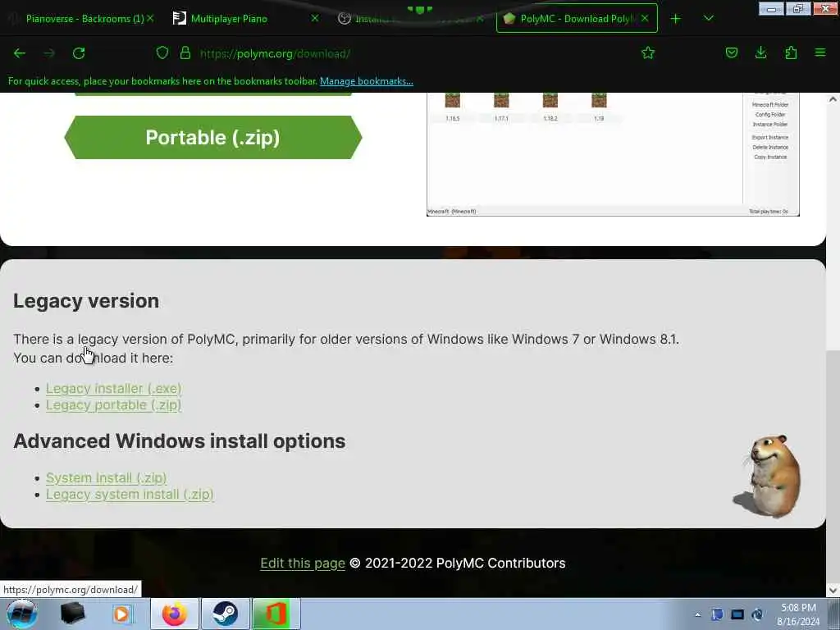Click the padlock site security icon
The width and height of the screenshot is (840, 630).
pyautogui.click(x=185, y=52)
